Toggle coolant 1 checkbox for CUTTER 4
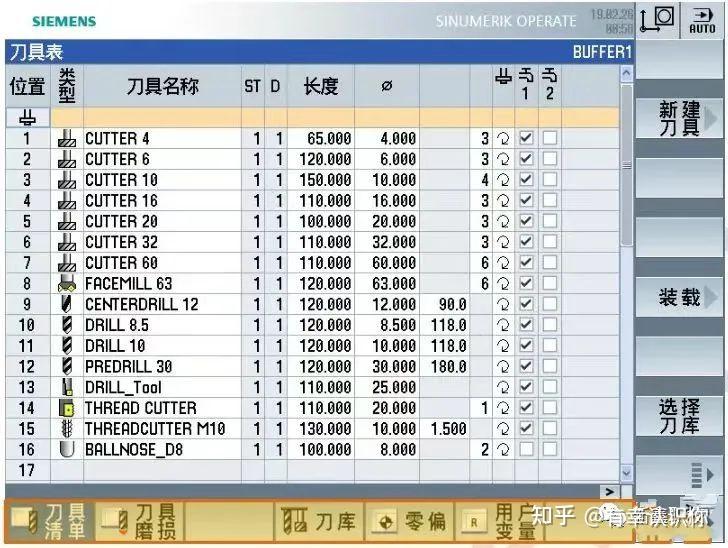The image size is (728, 548). (526, 138)
